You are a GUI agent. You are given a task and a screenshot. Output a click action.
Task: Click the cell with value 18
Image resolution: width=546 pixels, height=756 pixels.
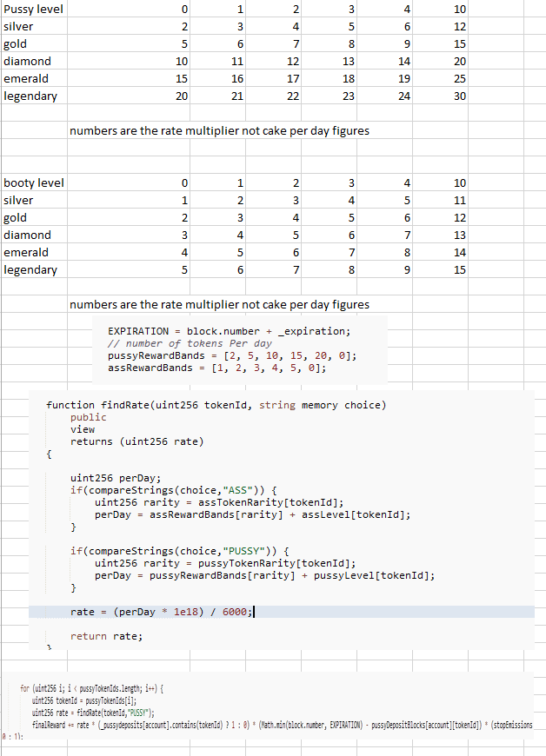[329, 78]
